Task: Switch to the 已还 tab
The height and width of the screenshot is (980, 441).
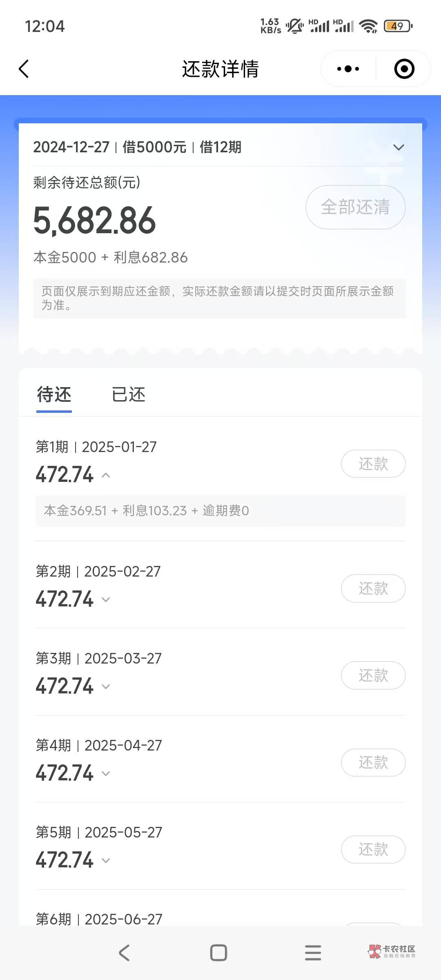Action: [129, 394]
